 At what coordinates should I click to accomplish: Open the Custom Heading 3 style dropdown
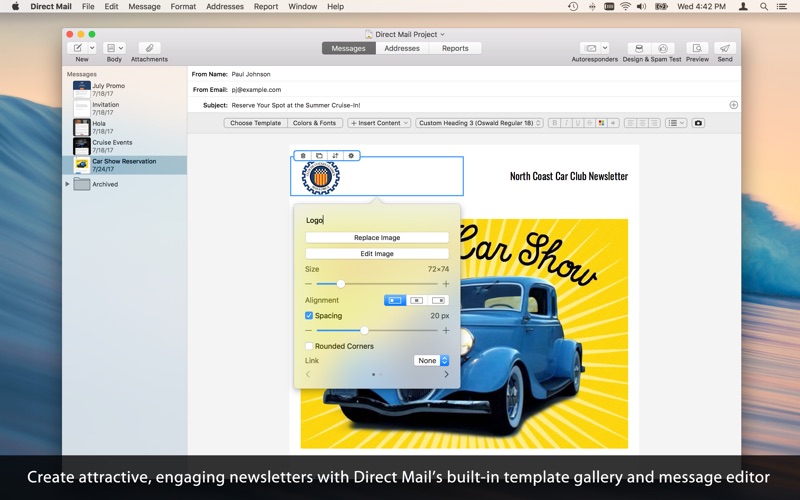click(x=479, y=123)
